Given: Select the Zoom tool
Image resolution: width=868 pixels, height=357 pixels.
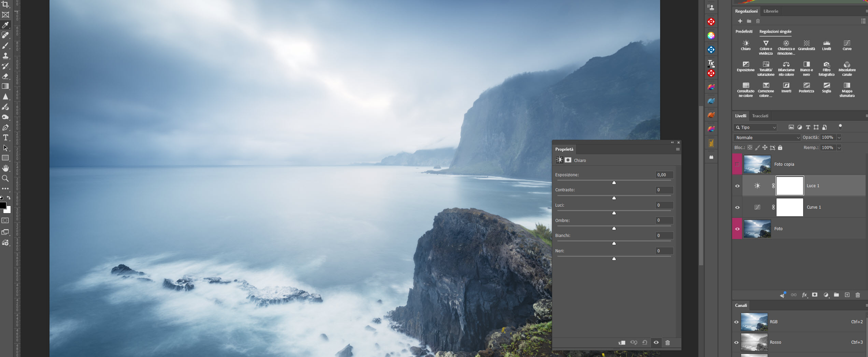Looking at the screenshot, I should point(5,178).
